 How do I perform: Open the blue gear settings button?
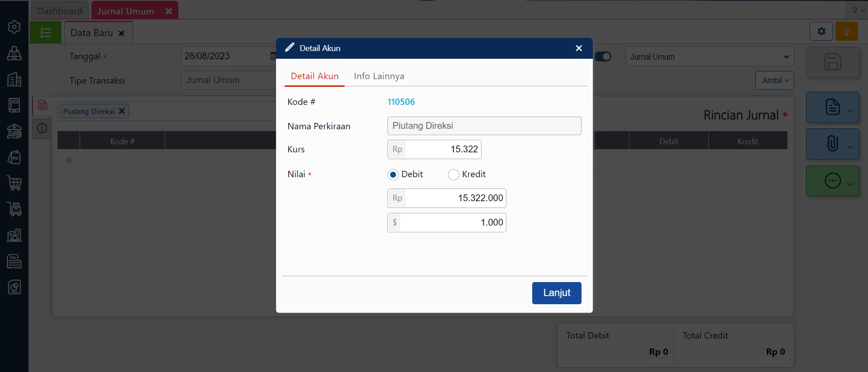tap(821, 32)
